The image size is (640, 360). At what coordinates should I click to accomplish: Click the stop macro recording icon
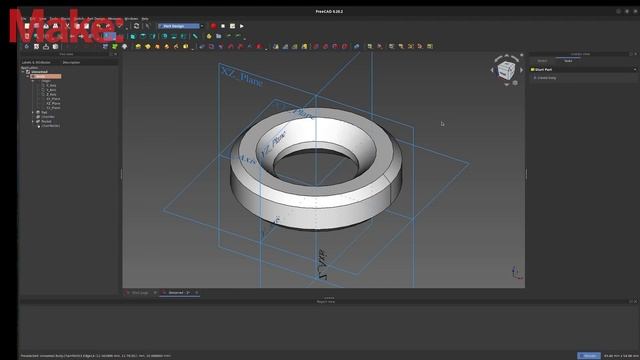[223, 26]
